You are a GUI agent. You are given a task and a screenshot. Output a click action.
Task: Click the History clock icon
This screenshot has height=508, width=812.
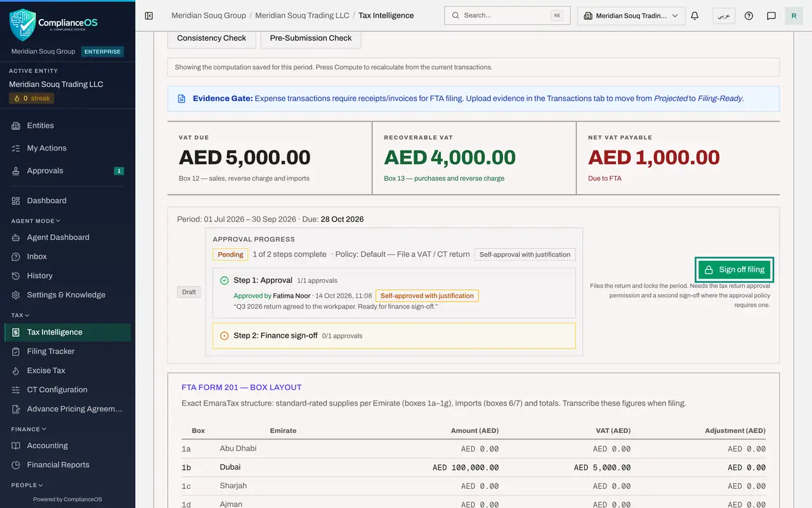[x=16, y=276]
